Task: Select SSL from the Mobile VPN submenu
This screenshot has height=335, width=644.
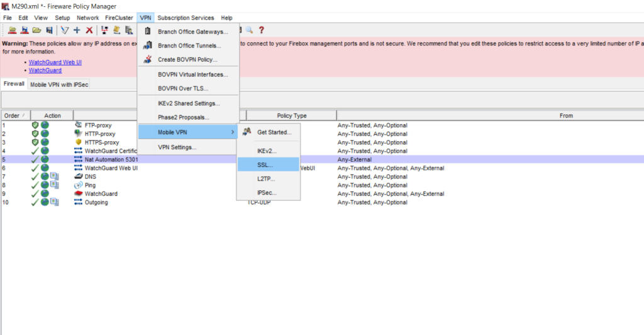Action: 269,164
